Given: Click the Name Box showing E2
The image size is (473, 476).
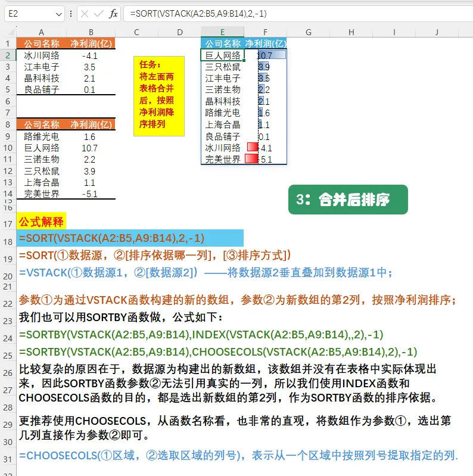Looking at the screenshot, I should click(35, 14).
